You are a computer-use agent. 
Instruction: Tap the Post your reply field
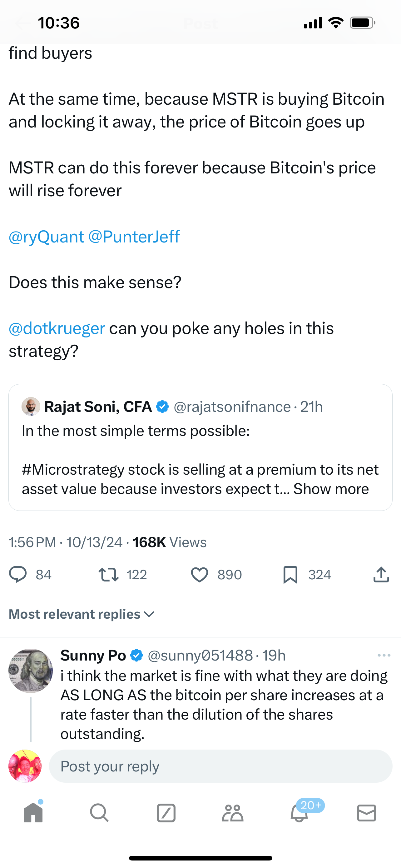[x=220, y=766]
